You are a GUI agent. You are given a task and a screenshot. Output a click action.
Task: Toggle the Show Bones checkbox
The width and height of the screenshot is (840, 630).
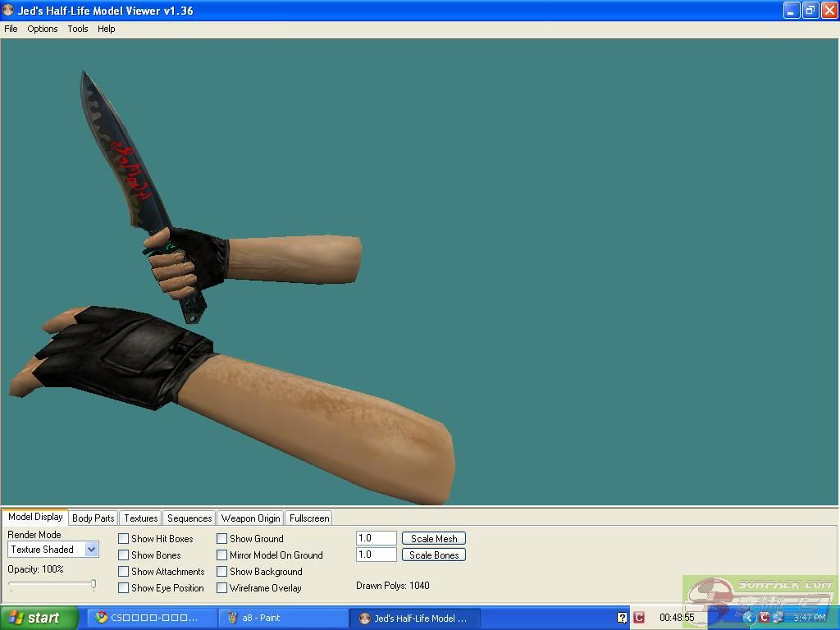click(x=124, y=555)
